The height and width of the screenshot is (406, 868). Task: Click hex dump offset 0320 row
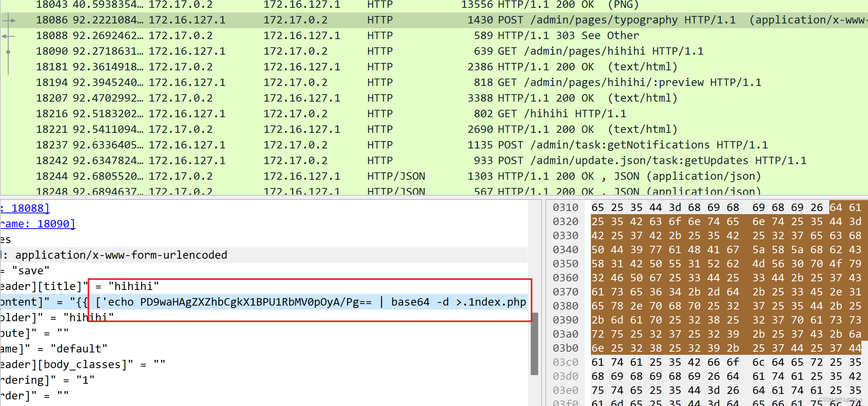[x=707, y=222]
